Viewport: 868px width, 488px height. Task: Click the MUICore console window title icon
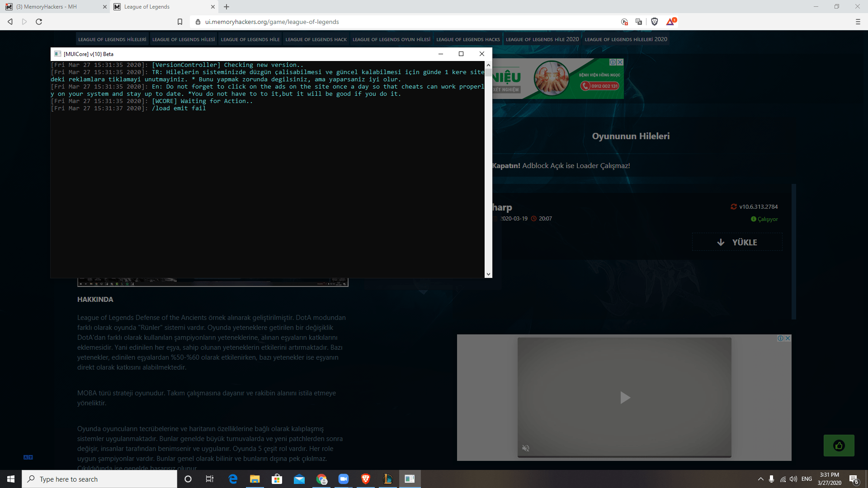click(57, 54)
